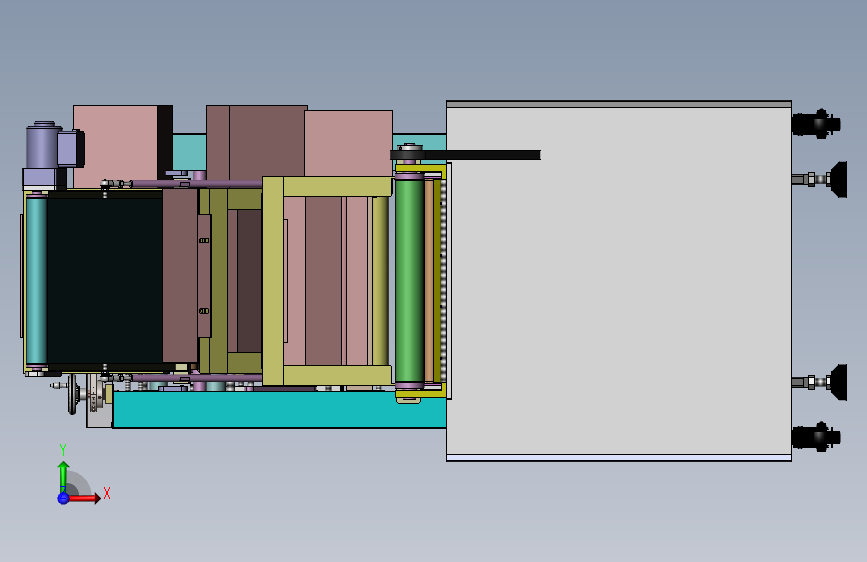Select the upper leveling foot on the right side
867x562 pixels.
820,179
